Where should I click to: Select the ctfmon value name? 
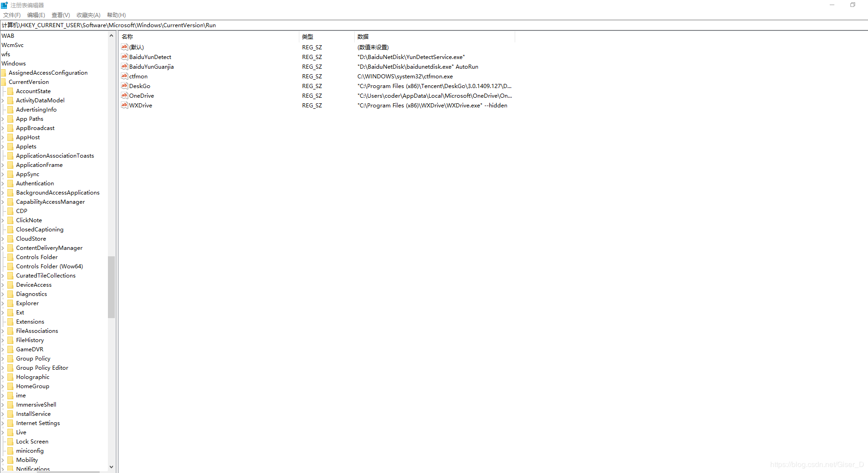(138, 77)
